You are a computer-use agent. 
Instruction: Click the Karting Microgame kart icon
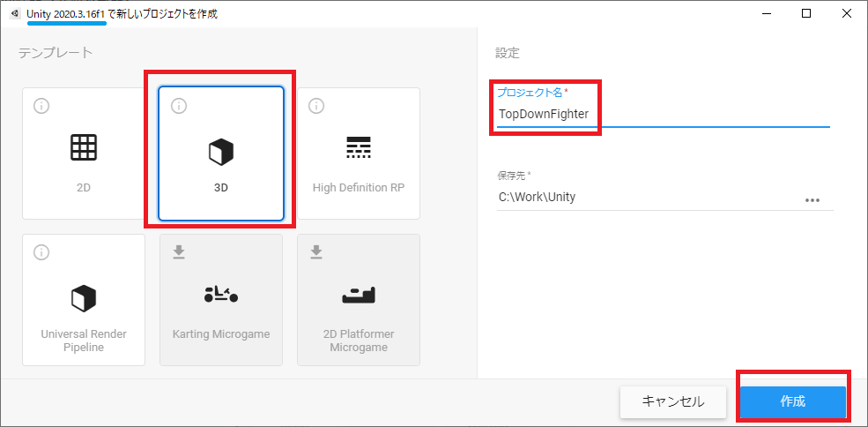pos(221,295)
